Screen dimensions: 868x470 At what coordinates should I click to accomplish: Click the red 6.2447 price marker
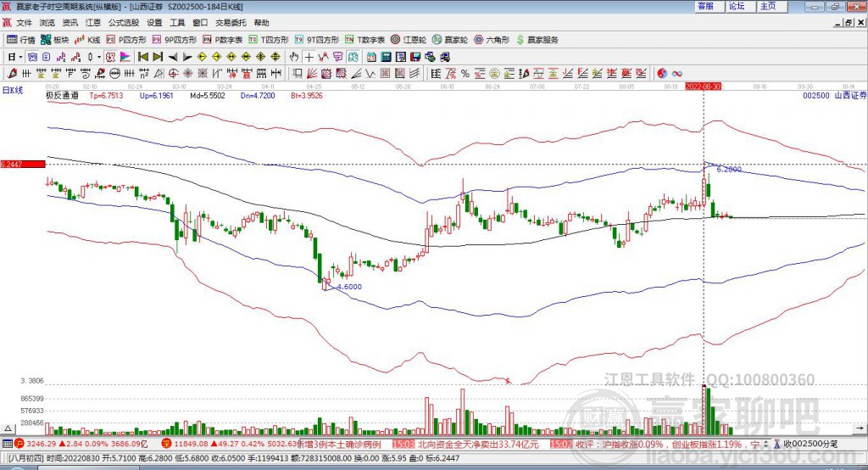coord(21,164)
